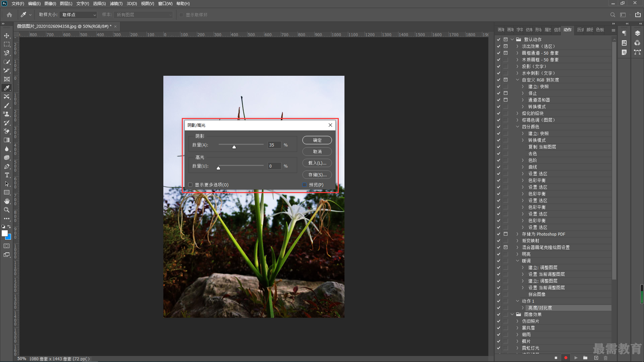Select the Eraser tool
The image size is (644, 362).
click(7, 131)
